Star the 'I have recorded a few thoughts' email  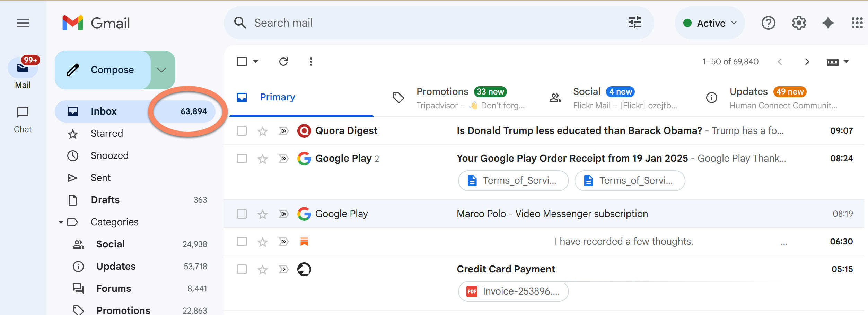(x=263, y=242)
